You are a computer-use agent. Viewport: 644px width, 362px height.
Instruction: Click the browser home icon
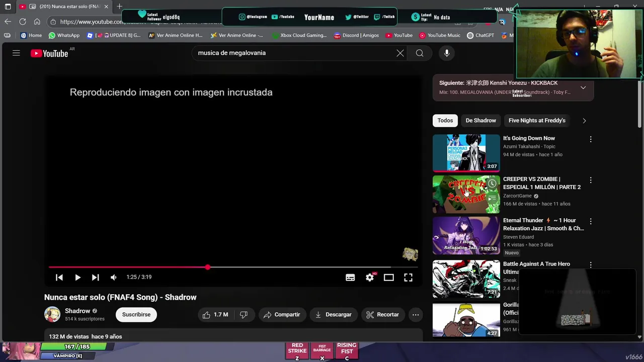(37, 22)
